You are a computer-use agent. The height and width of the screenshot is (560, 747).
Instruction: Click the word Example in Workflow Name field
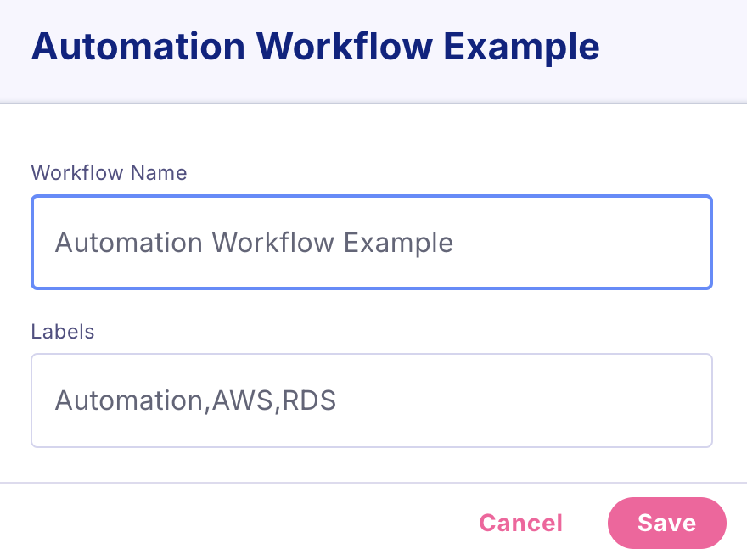398,244
